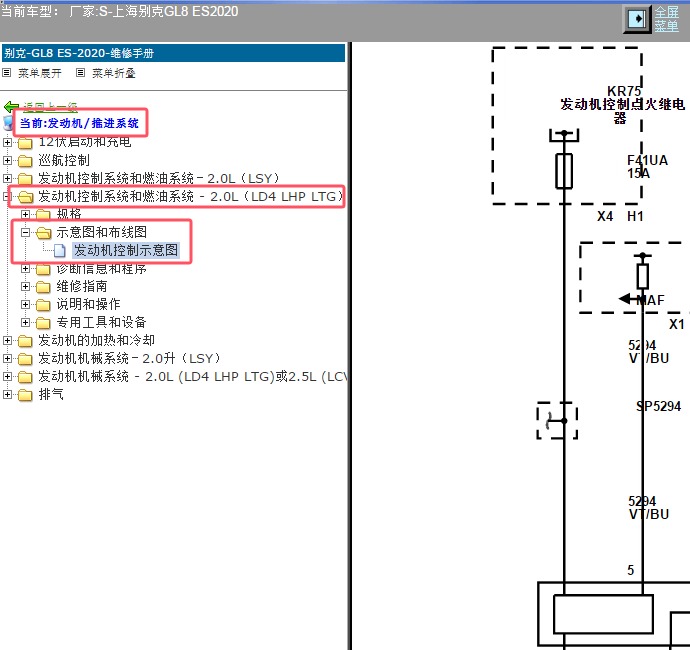Collapse the 示意图和布线图 node
Screen dimensions: 690x650
point(27,232)
